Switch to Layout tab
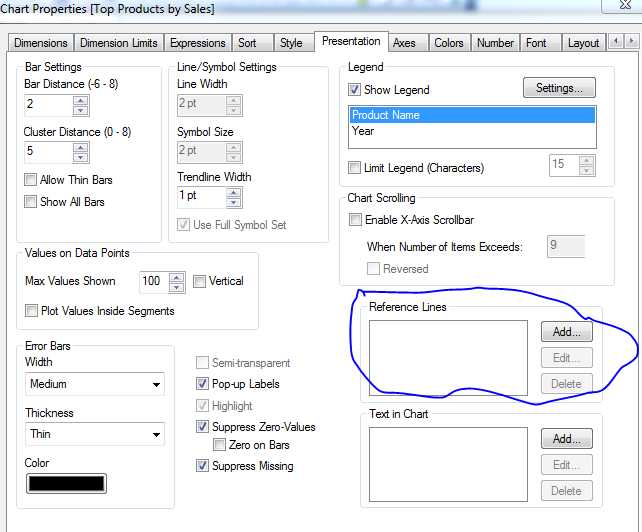The height and width of the screenshot is (532, 642). click(583, 43)
